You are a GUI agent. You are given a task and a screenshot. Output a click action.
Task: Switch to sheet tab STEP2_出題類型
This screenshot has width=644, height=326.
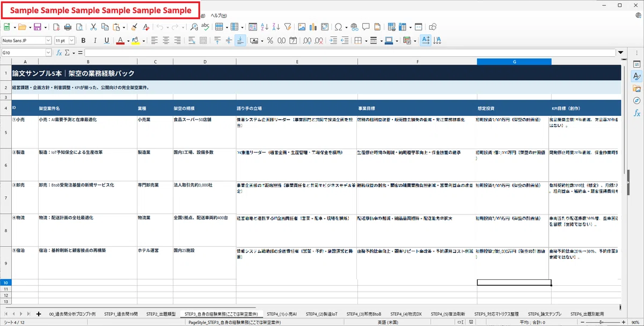160,314
